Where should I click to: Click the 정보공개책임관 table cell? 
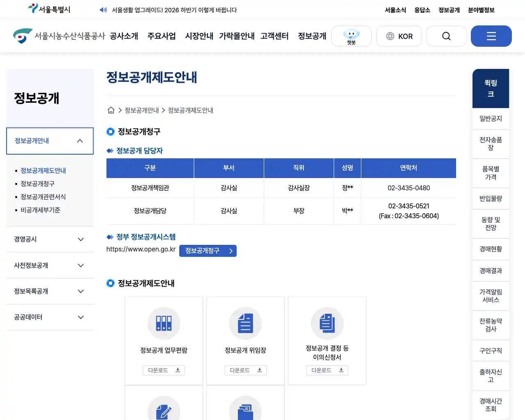[x=150, y=188]
